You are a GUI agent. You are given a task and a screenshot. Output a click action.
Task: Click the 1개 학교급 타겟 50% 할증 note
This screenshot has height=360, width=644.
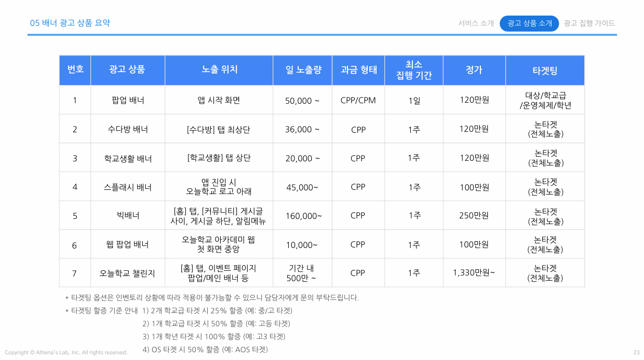[x=216, y=324]
